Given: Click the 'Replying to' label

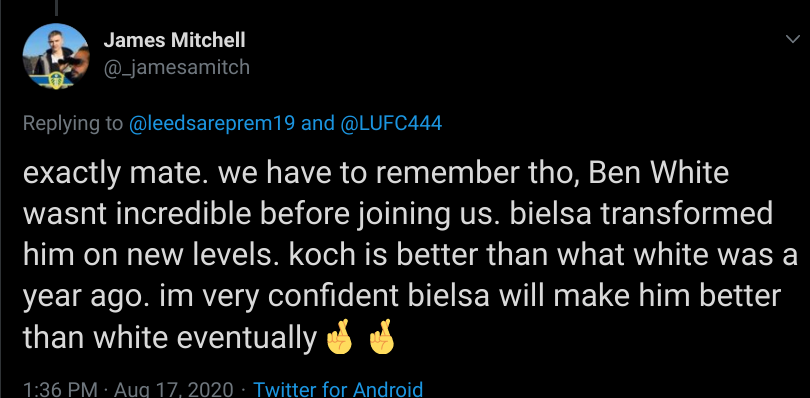Looking at the screenshot, I should 73,123.
